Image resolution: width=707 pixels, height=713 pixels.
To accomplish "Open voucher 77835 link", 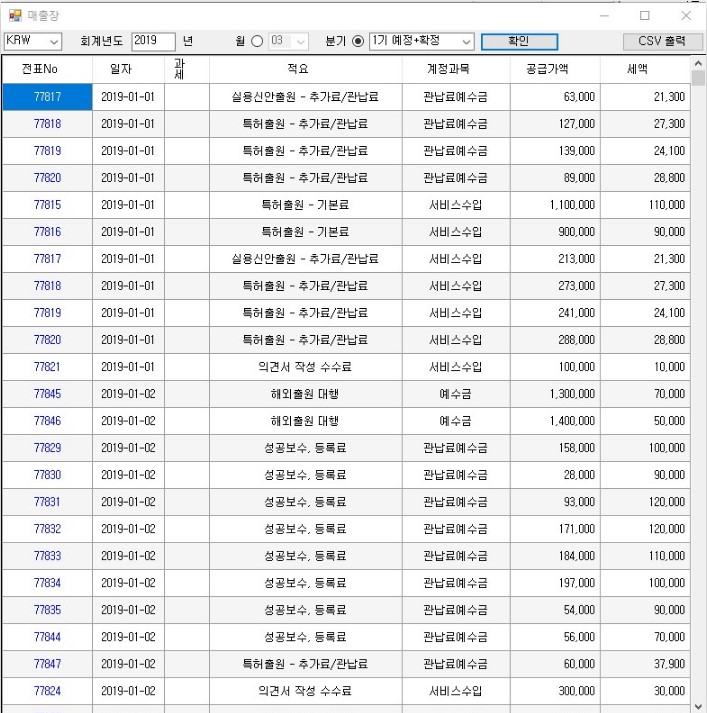I will [47, 610].
